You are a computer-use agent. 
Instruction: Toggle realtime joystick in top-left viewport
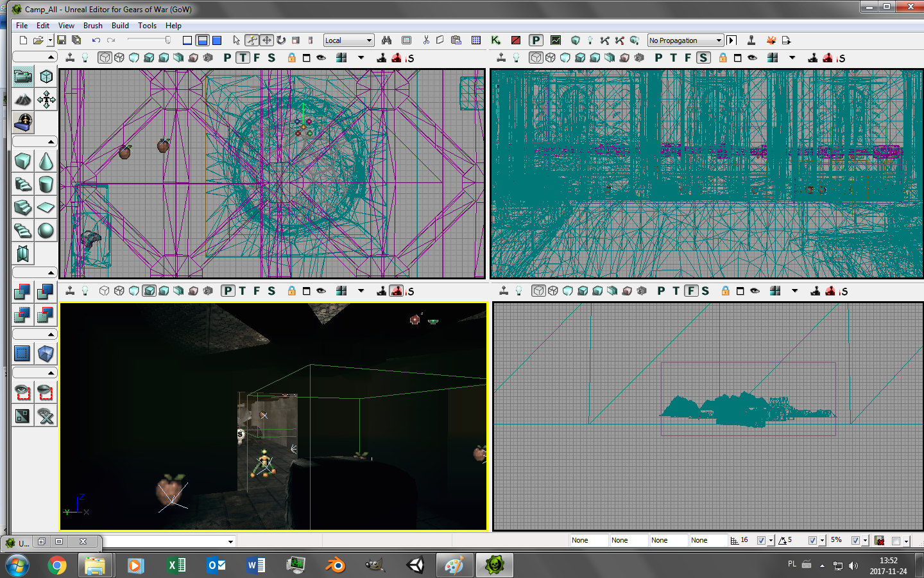[70, 58]
